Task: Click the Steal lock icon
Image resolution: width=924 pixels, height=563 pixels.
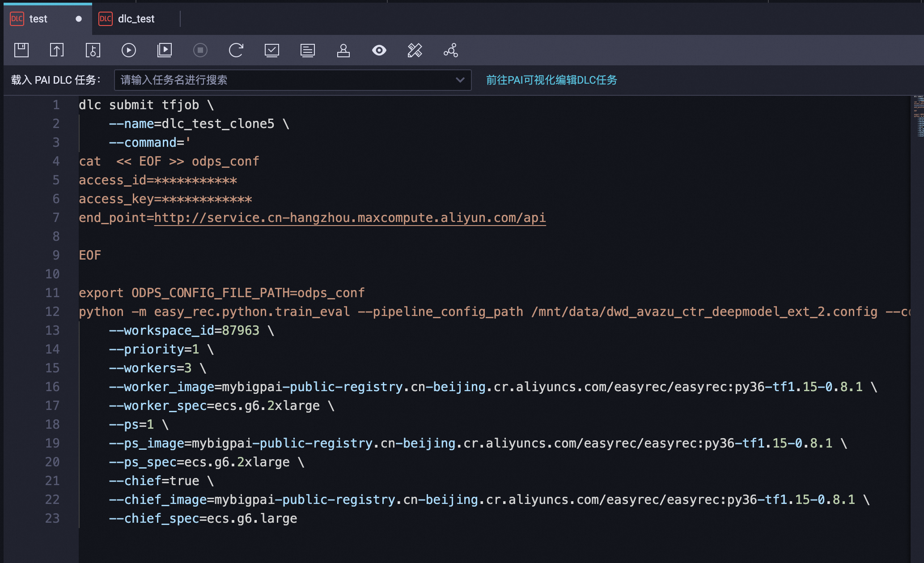Action: [x=93, y=50]
